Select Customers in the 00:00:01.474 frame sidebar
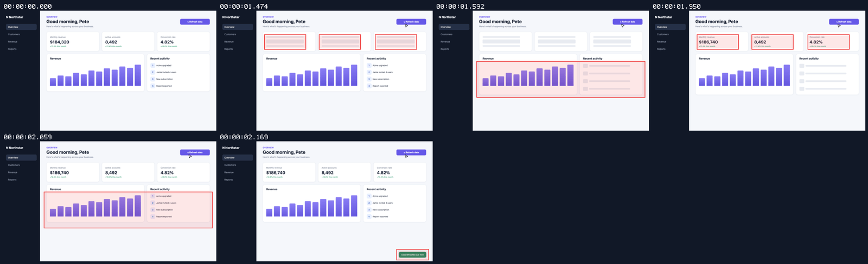 coord(238,34)
